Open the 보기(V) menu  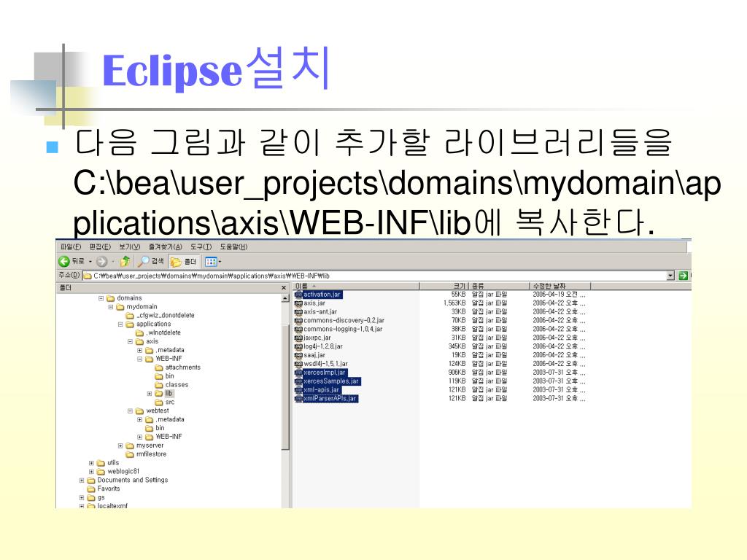pos(130,246)
